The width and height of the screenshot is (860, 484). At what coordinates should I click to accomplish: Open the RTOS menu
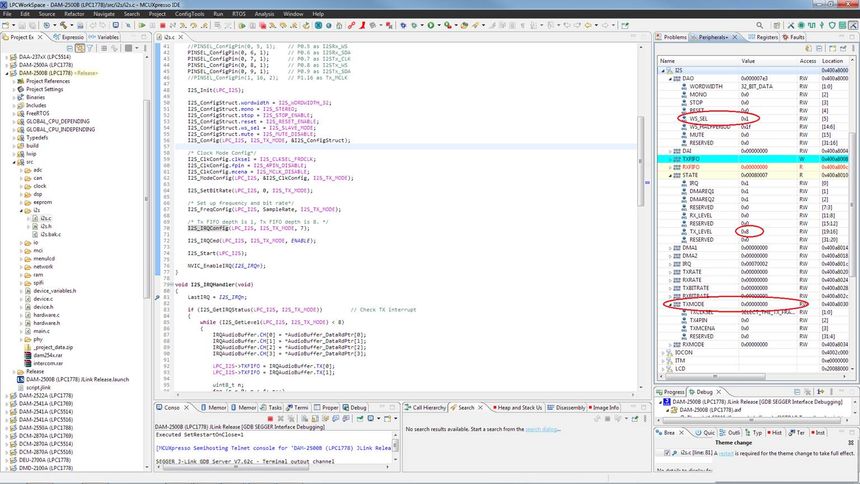tap(239, 14)
